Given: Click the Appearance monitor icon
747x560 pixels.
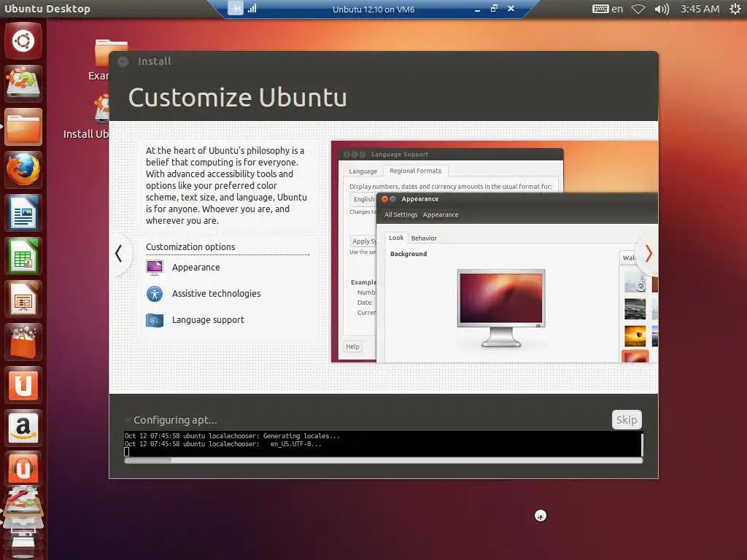Looking at the screenshot, I should point(155,267).
